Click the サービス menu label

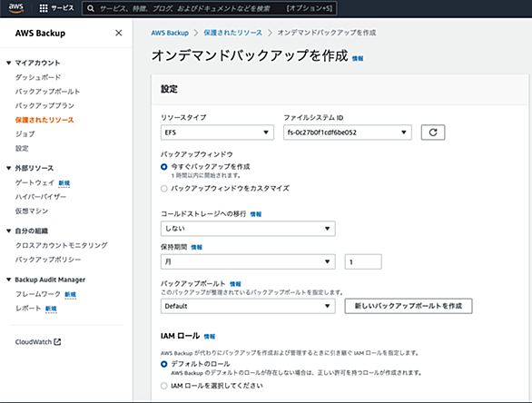63,8
